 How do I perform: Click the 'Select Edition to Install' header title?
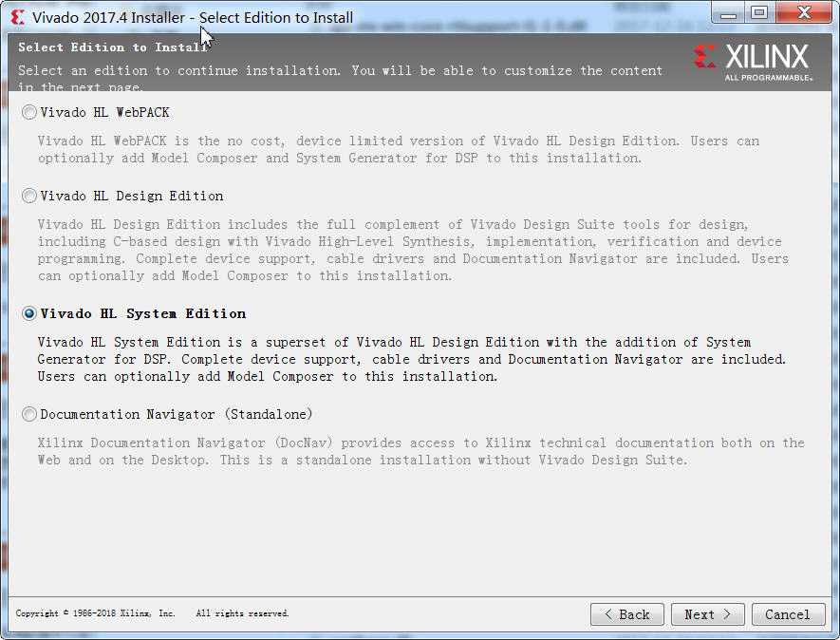[113, 47]
